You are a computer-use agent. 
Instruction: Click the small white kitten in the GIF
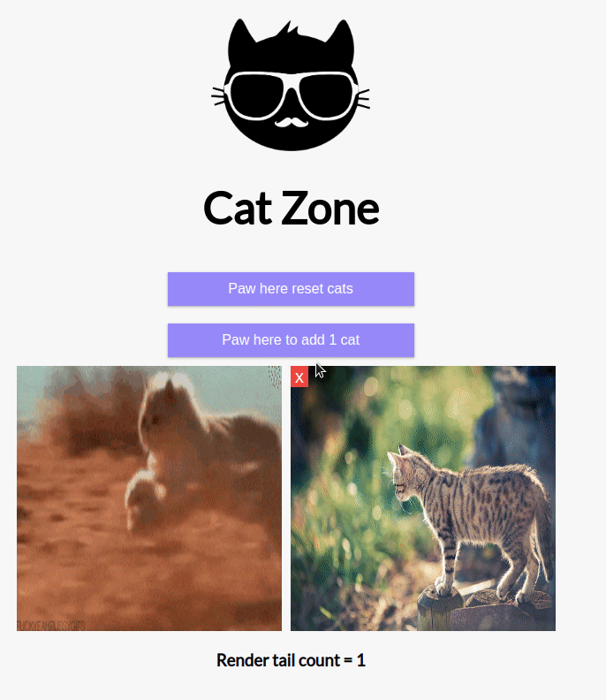(x=144, y=498)
